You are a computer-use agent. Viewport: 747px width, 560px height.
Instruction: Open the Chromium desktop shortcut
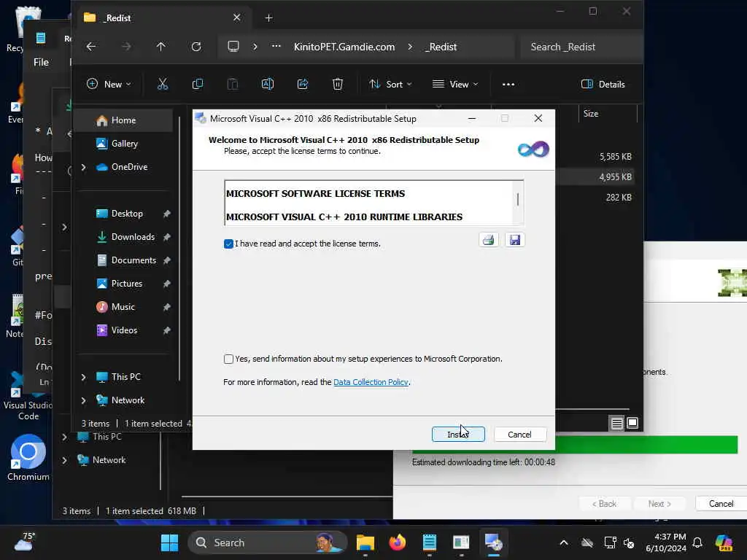[x=28, y=458]
